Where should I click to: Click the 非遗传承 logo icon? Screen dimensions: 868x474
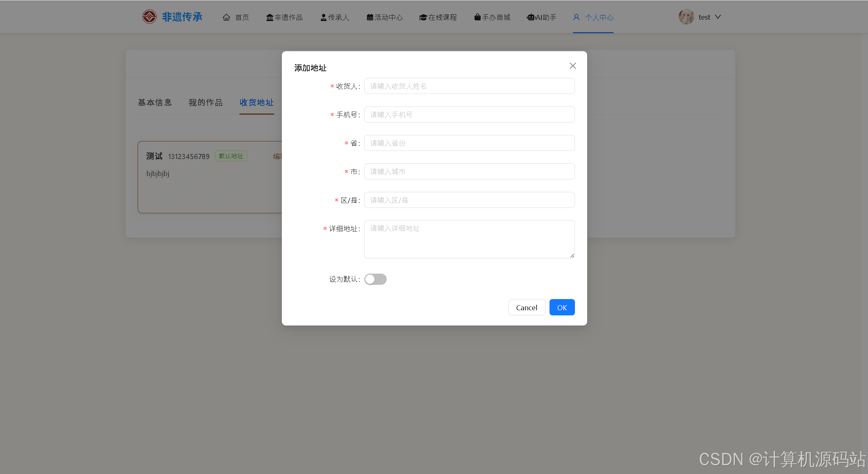click(x=149, y=17)
